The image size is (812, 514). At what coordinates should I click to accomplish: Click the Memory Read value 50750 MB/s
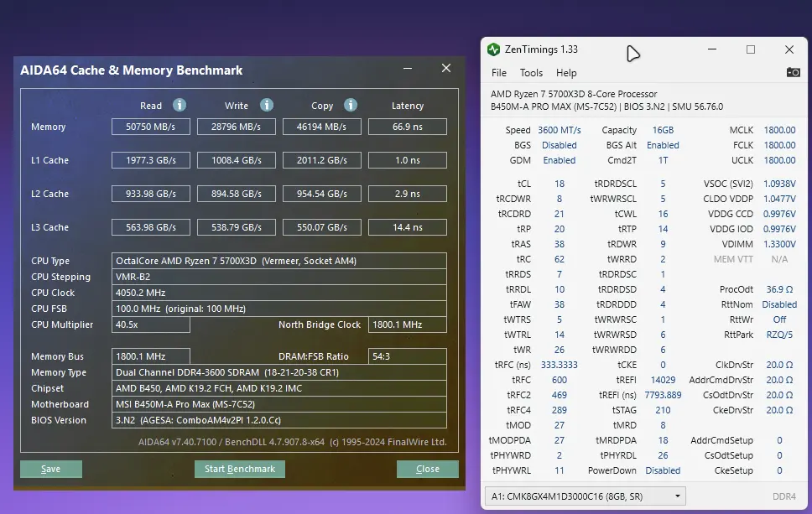point(151,127)
